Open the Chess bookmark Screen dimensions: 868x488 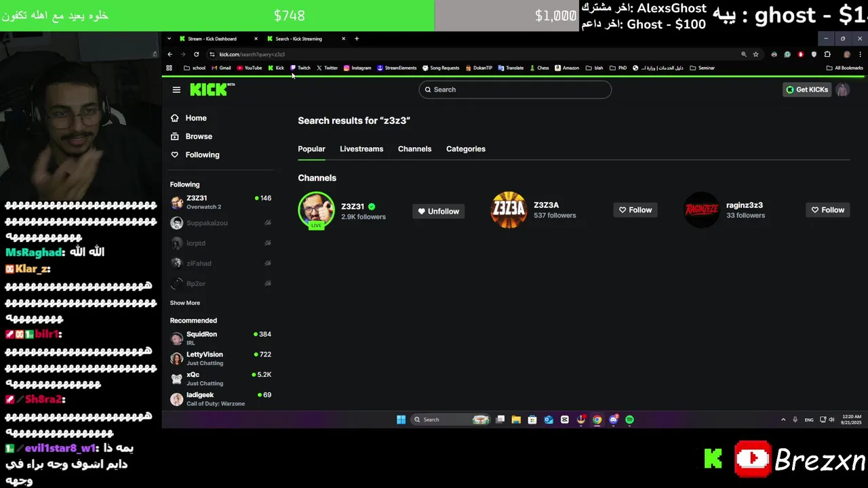click(x=539, y=68)
